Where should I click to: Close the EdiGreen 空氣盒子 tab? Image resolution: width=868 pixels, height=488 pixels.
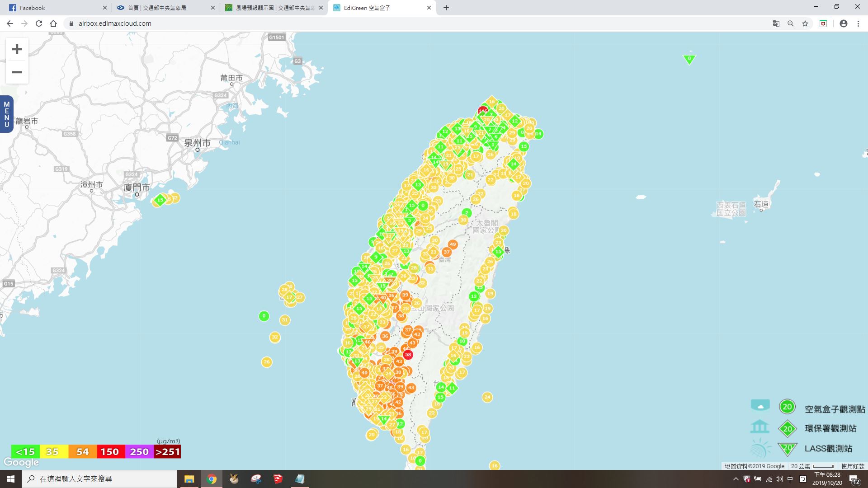[x=429, y=8]
